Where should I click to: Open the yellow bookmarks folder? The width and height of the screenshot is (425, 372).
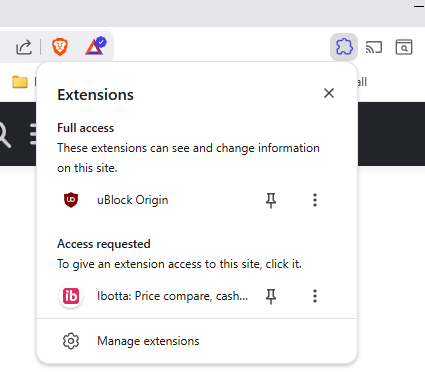(20, 82)
